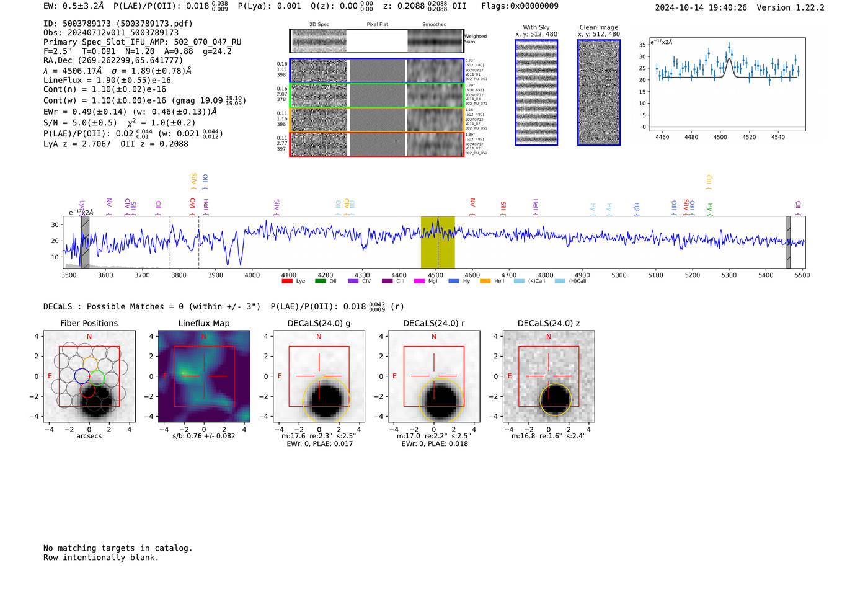This screenshot has width=868, height=591.
Task: Click the 'ID: 5003789173 (5003789173.pdf)' line
Action: [x=118, y=24]
